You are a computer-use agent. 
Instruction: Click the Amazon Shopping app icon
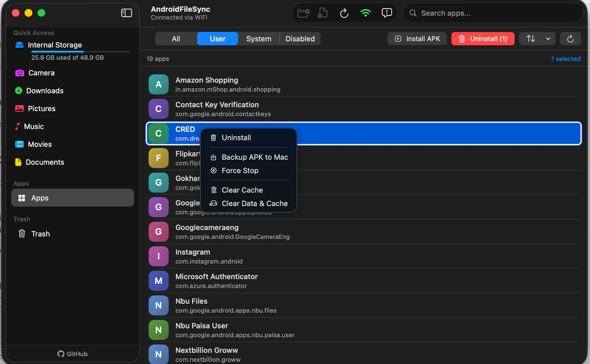point(159,84)
